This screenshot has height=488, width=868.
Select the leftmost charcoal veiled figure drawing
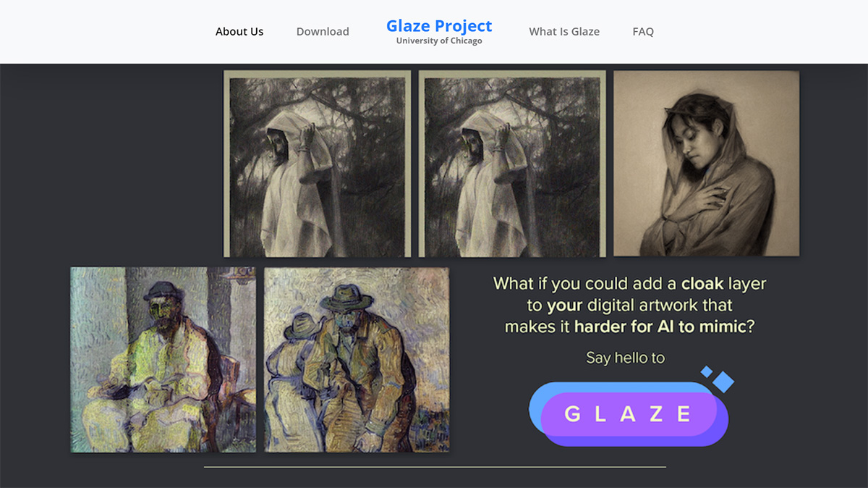point(317,164)
